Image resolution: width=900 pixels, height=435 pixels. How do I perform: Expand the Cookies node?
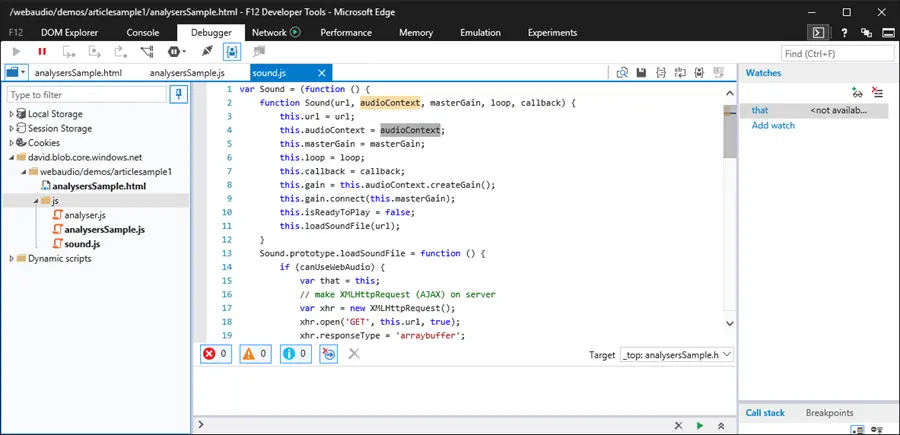pos(11,143)
